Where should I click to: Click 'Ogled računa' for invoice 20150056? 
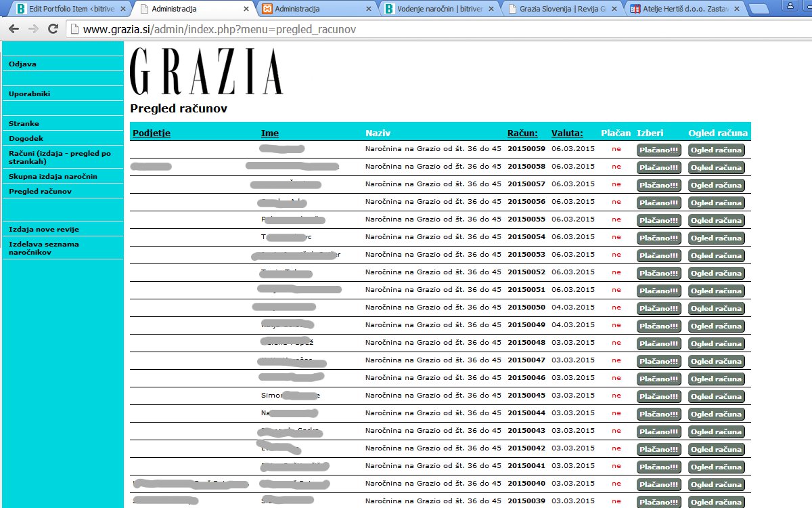click(717, 203)
